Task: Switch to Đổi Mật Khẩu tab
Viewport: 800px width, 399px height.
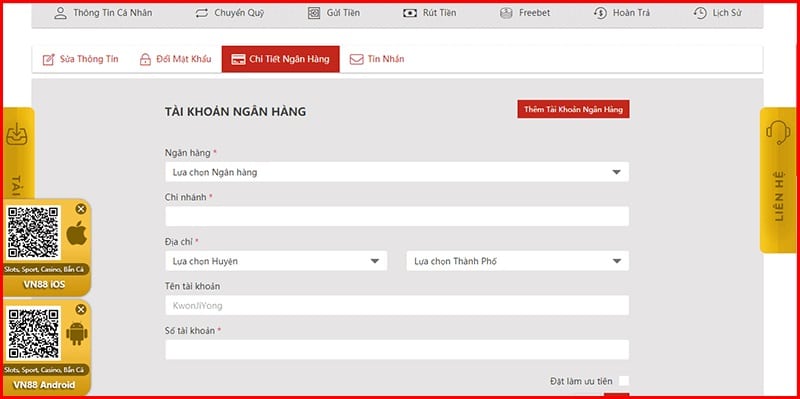Action: 175,59
